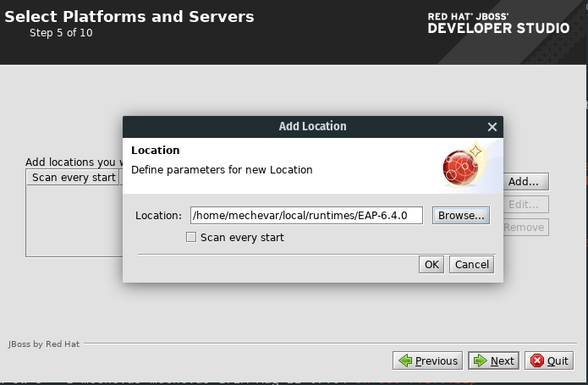The height and width of the screenshot is (385, 588).
Task: Click the "Location:" field label
Action: click(158, 216)
